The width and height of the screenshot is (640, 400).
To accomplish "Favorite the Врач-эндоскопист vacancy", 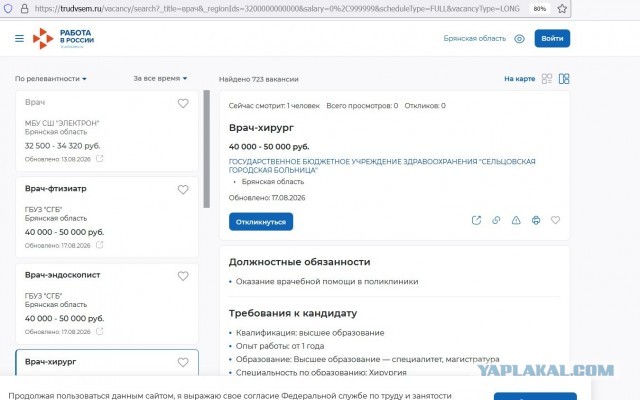I will point(183,276).
